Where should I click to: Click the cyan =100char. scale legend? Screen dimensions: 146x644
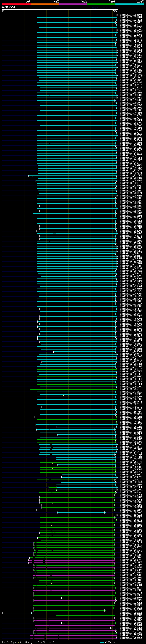[x=108, y=642]
